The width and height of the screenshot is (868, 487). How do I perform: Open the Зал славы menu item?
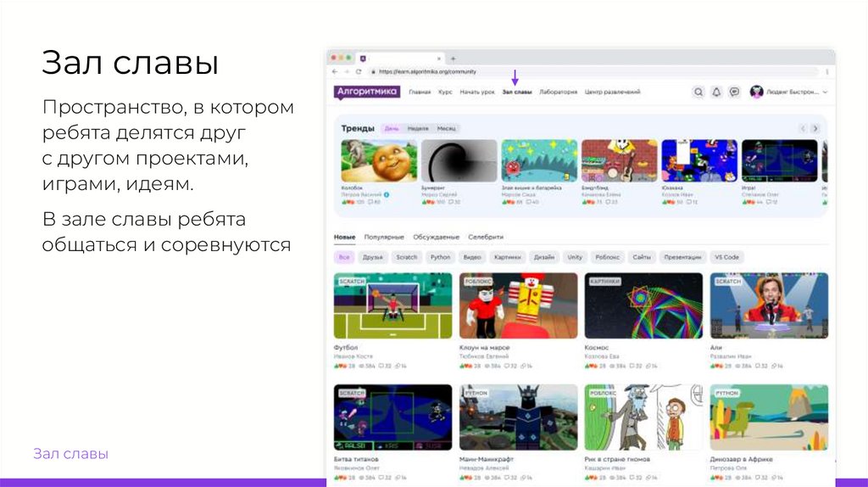click(x=517, y=92)
